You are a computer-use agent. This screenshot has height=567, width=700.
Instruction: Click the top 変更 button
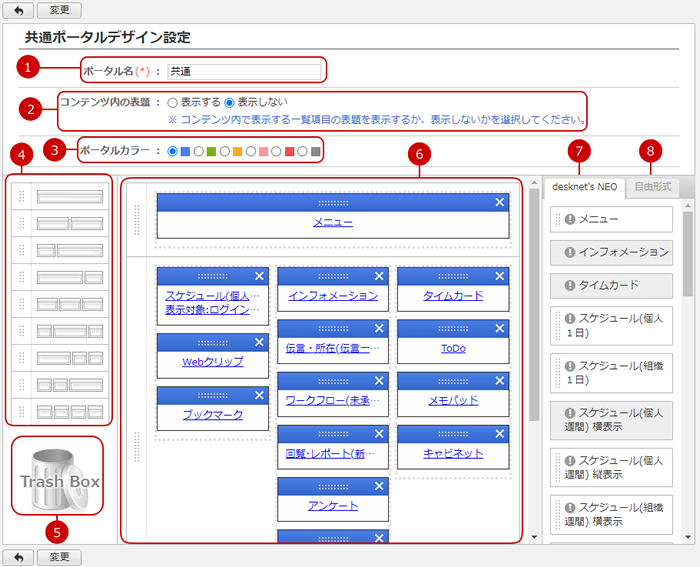coord(59,10)
